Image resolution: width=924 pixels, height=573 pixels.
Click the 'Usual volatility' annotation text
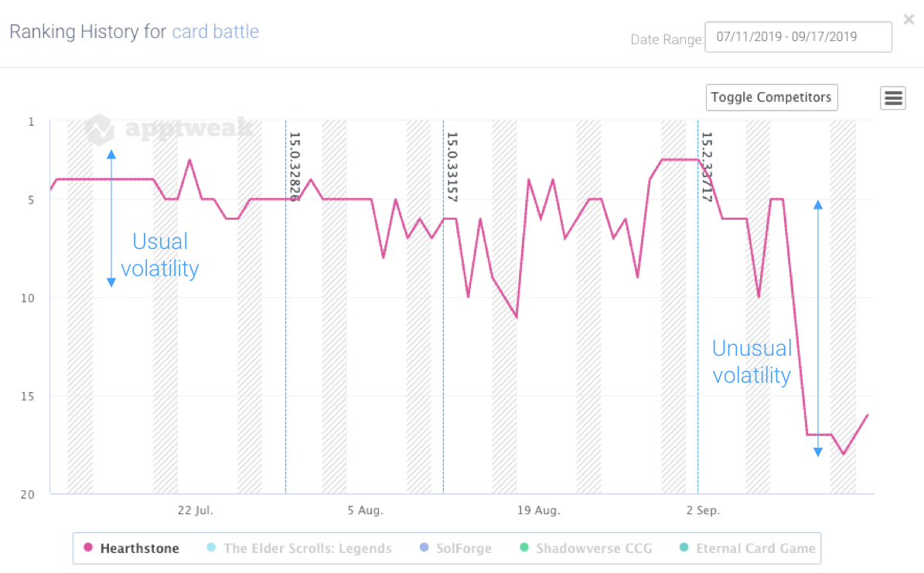[160, 255]
